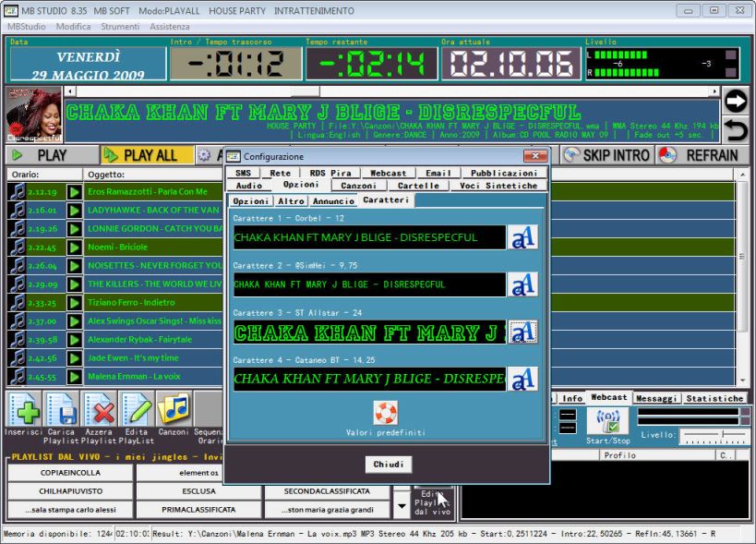Select the Annuncio sub-tab
Screen dimensions: 756x544
[333, 201]
